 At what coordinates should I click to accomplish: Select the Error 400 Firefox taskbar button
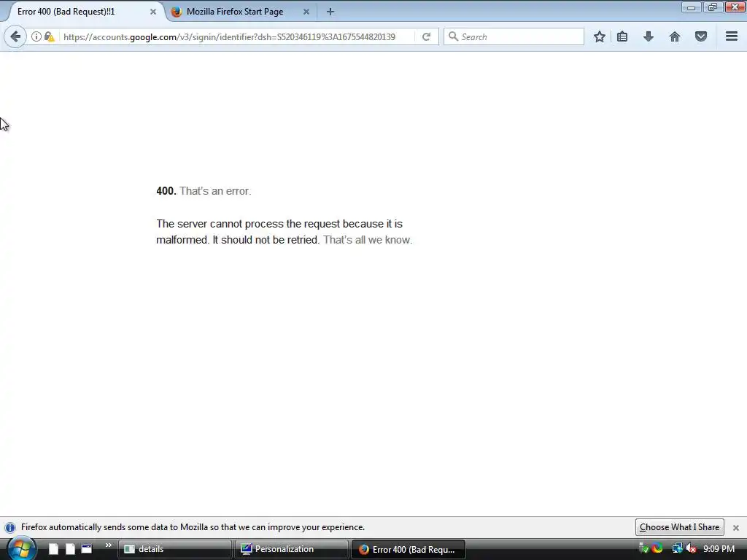coord(409,549)
